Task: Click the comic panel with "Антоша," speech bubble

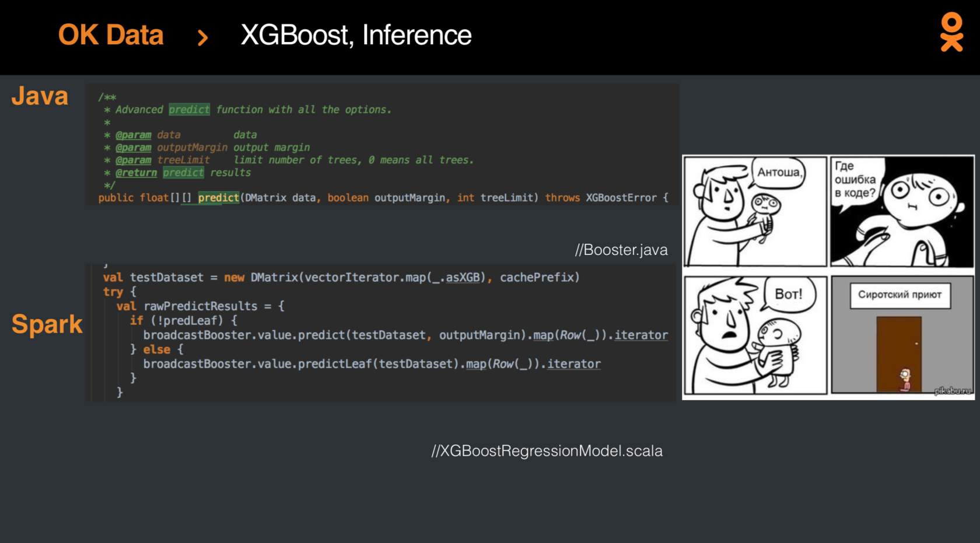Action: point(755,211)
